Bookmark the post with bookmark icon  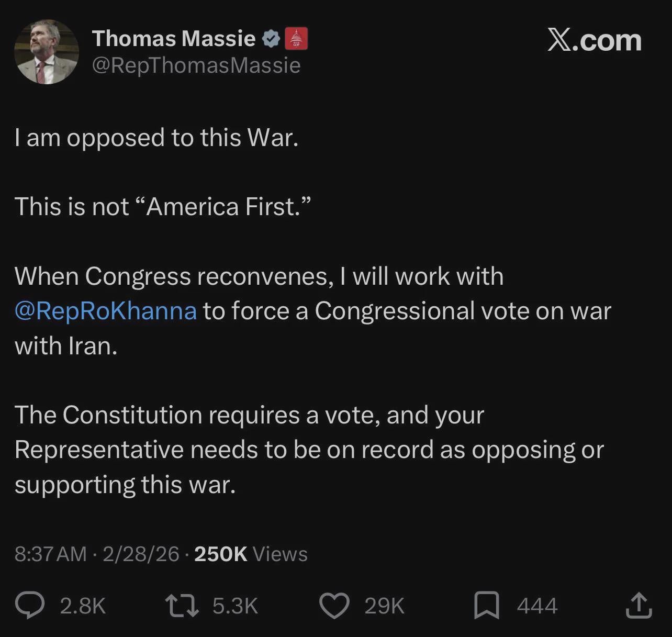coord(486,606)
